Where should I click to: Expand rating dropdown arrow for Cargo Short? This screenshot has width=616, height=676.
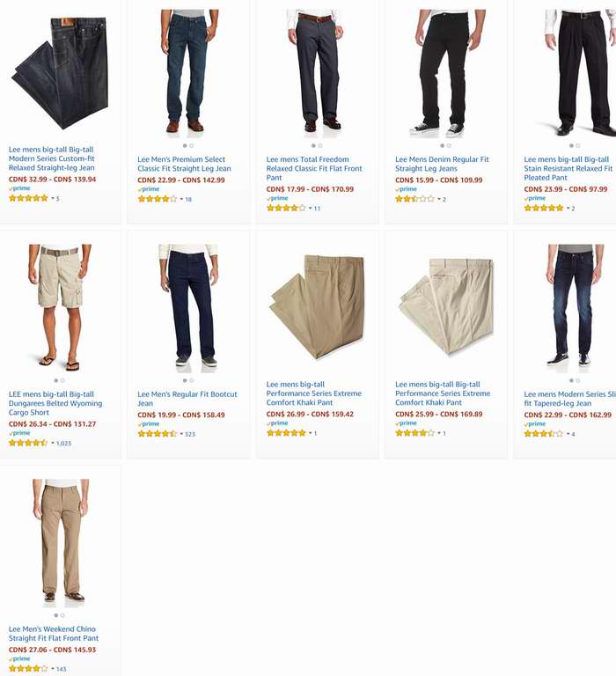53,443
